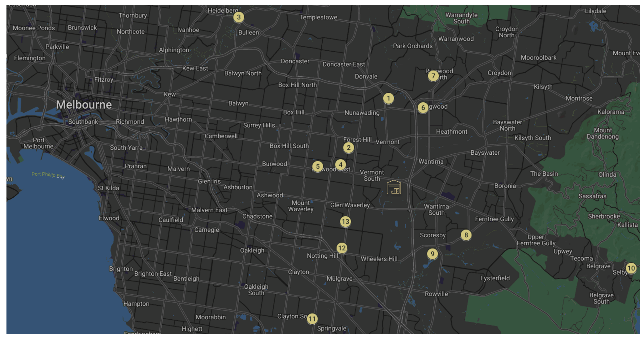Select marker 11 at Clayton South

(x=312, y=319)
